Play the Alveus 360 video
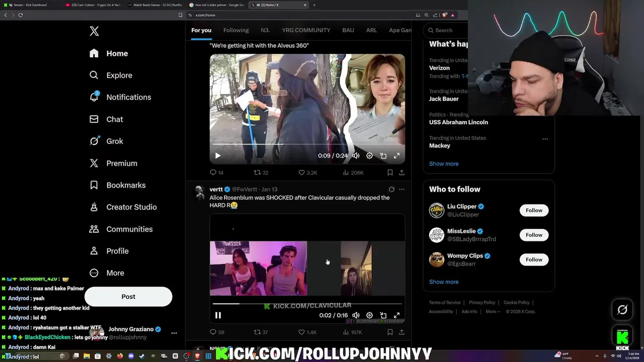 [x=218, y=156]
